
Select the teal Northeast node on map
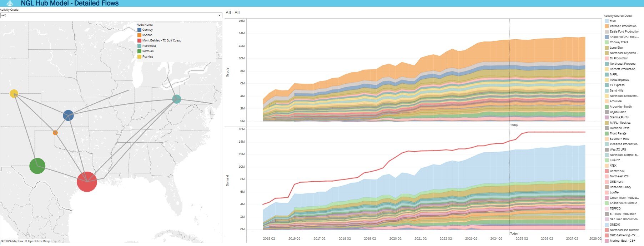pyautogui.click(x=176, y=99)
